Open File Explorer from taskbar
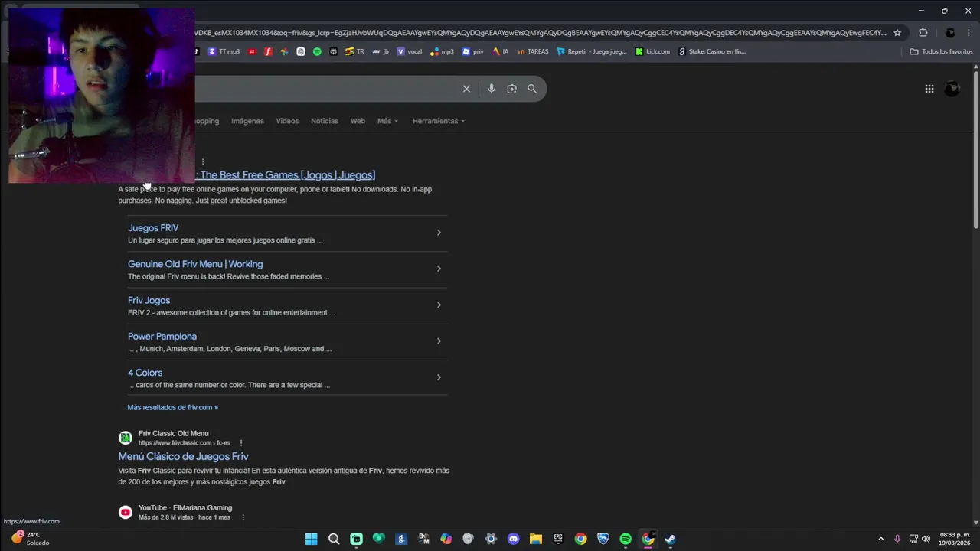Image resolution: width=980 pixels, height=551 pixels. (536, 539)
